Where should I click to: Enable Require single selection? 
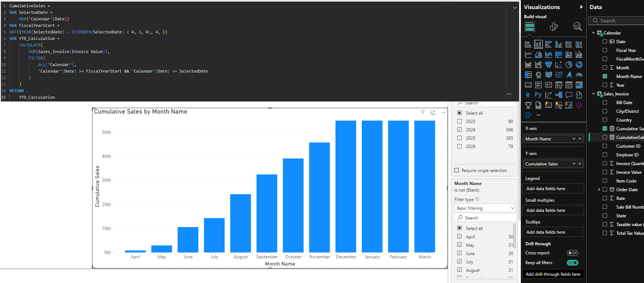[x=457, y=170]
